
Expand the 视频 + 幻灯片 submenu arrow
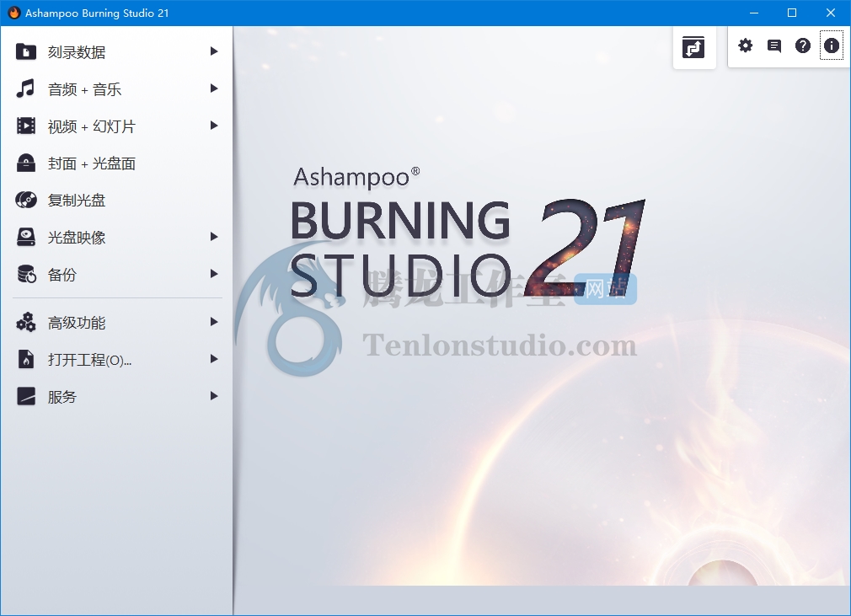pyautogui.click(x=214, y=126)
